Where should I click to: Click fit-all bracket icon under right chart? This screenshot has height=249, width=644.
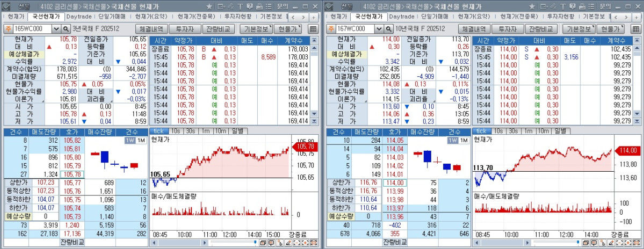(636, 243)
